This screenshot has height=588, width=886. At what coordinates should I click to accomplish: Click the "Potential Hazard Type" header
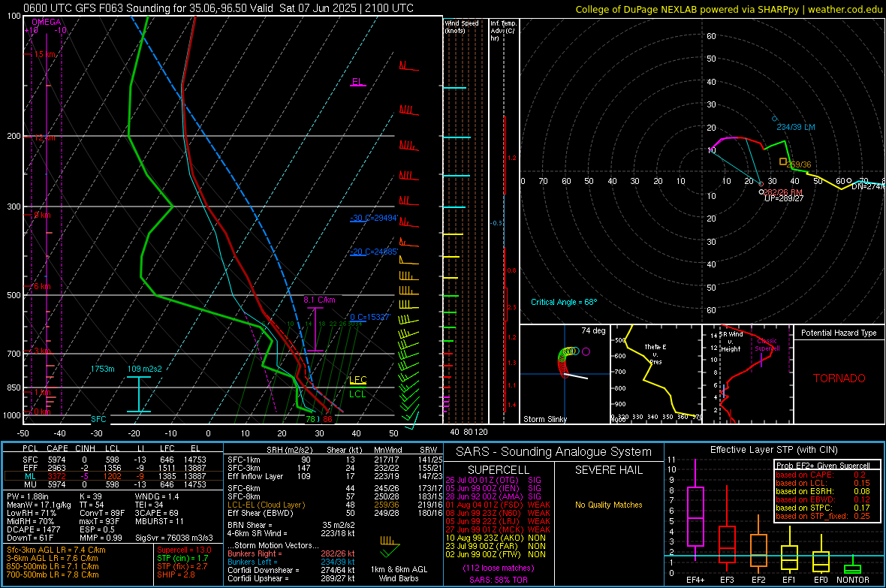click(839, 333)
